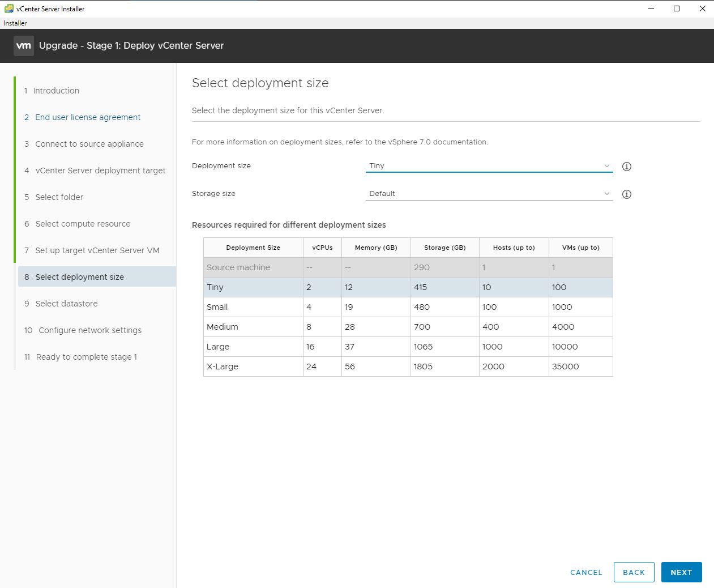The height and width of the screenshot is (588, 714).
Task: Click the Small row name cell
Action: [253, 307]
